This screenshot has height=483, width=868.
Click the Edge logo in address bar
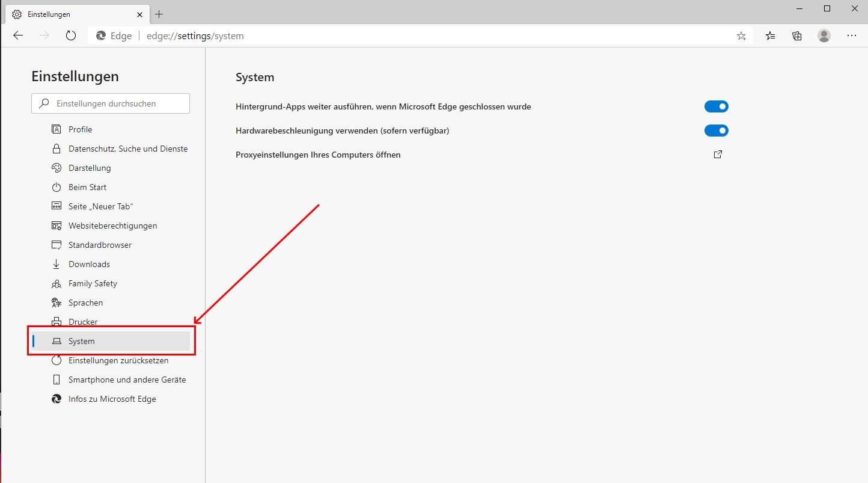click(101, 35)
